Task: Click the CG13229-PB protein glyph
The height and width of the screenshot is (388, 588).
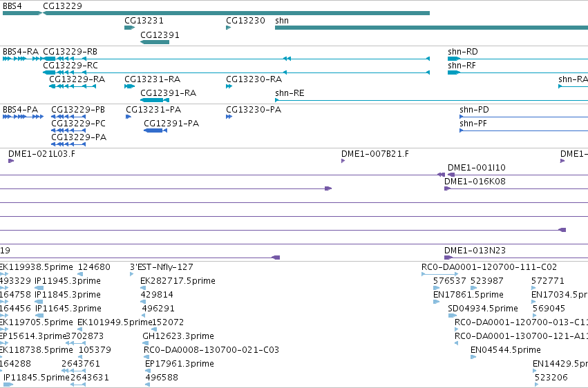Action: pyautogui.click(x=68, y=117)
